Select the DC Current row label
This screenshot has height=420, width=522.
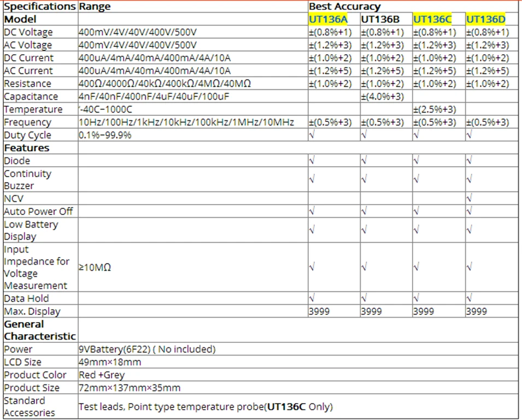[28, 58]
